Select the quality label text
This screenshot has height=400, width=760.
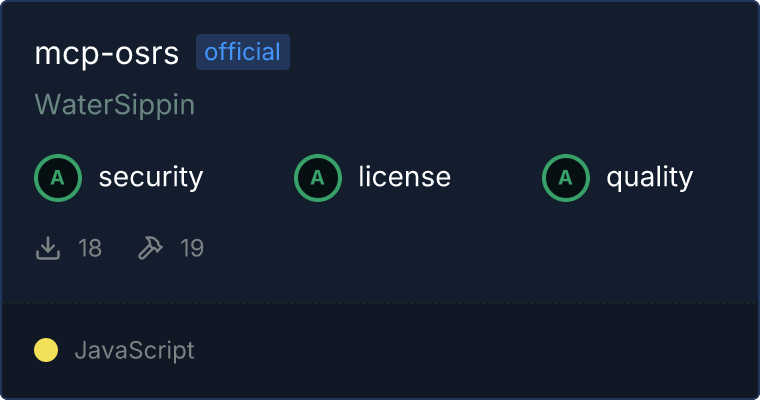650,177
